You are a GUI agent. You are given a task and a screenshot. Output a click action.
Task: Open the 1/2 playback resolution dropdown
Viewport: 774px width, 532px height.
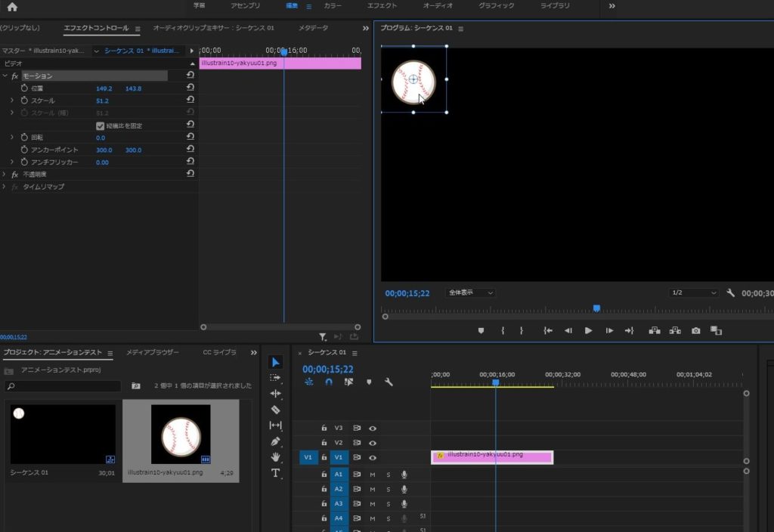tap(693, 292)
